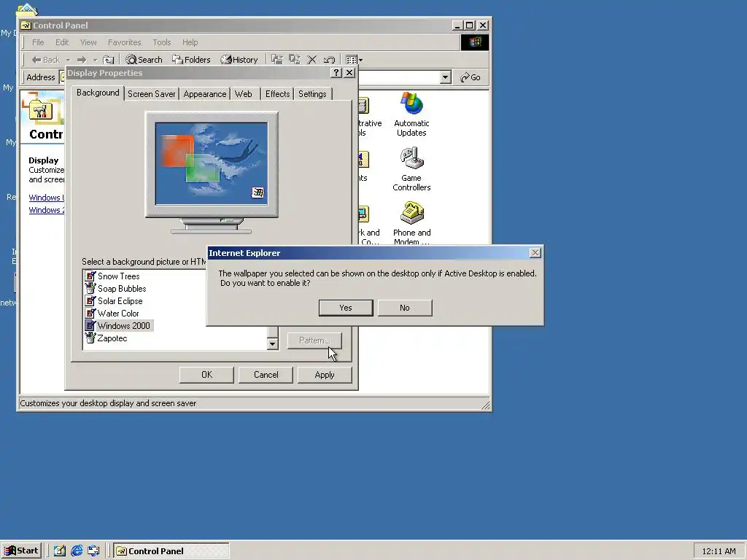747x560 pixels.
Task: Click the Back toolbar button
Action: coord(46,60)
